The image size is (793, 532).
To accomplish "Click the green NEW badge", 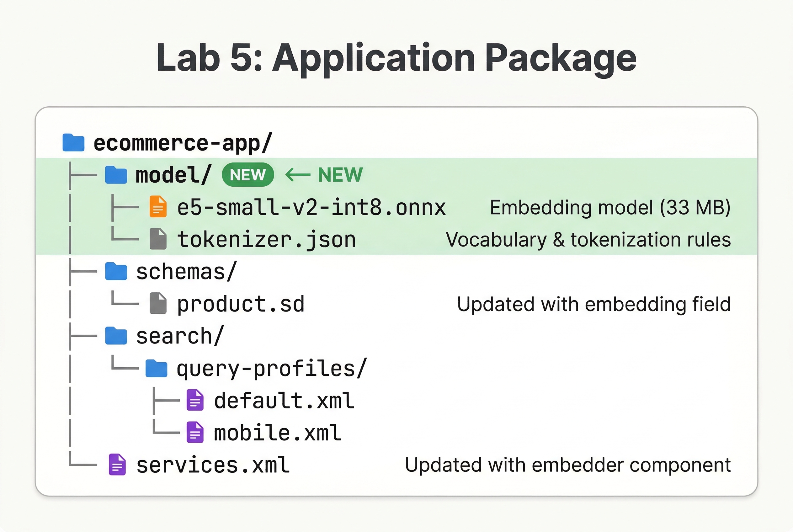I will pos(247,174).
